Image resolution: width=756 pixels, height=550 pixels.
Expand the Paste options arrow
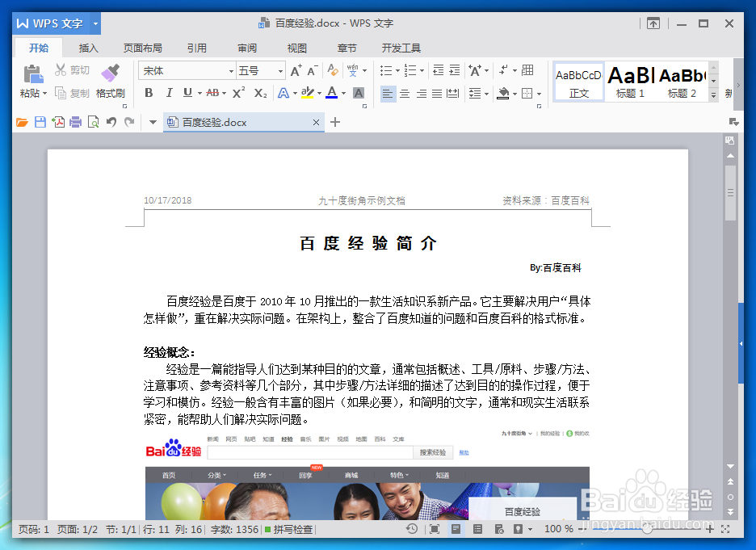point(45,94)
